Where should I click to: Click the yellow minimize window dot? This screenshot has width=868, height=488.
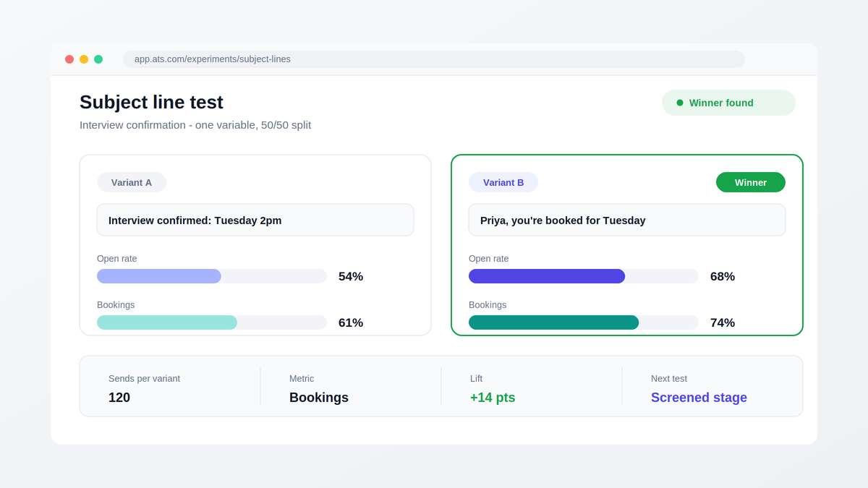coord(84,59)
